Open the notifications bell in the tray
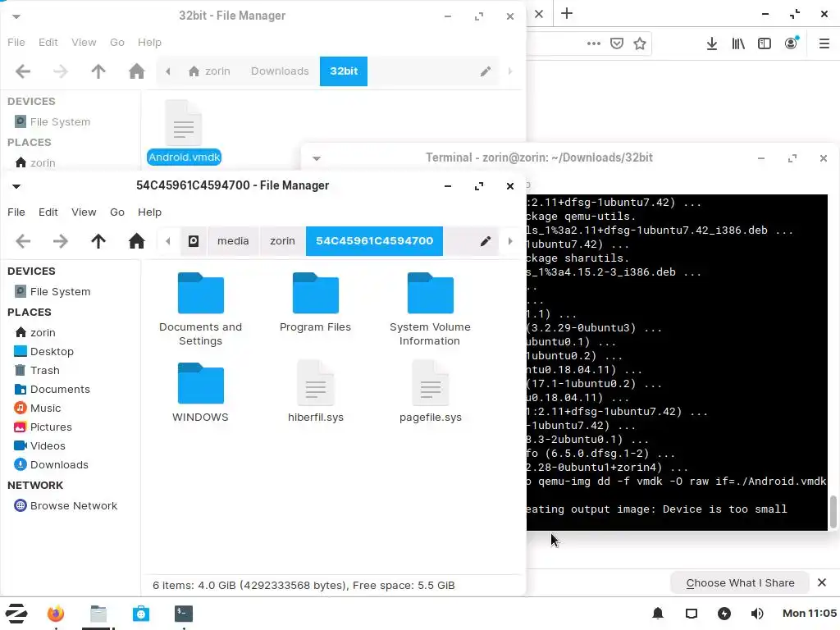 pyautogui.click(x=658, y=614)
